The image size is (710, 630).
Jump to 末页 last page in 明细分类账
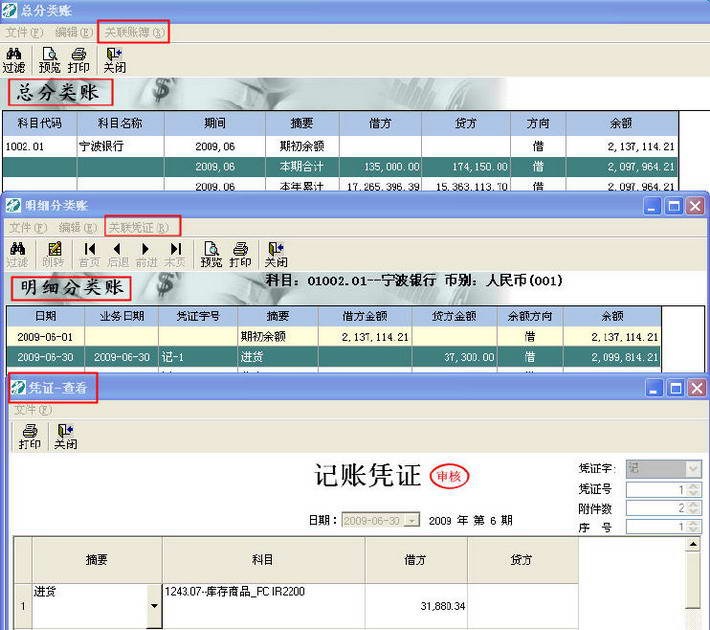tap(175, 255)
